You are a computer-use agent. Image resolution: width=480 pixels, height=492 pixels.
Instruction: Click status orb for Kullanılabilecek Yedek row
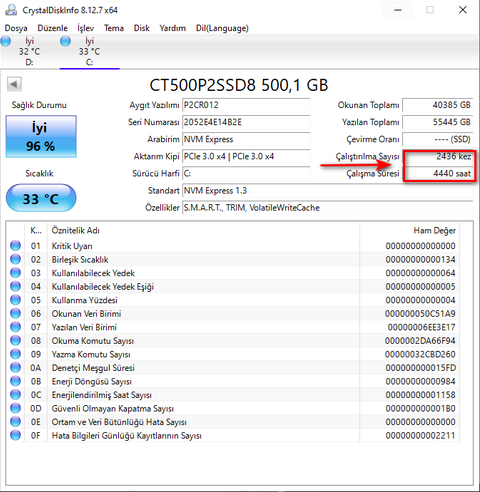(15, 273)
